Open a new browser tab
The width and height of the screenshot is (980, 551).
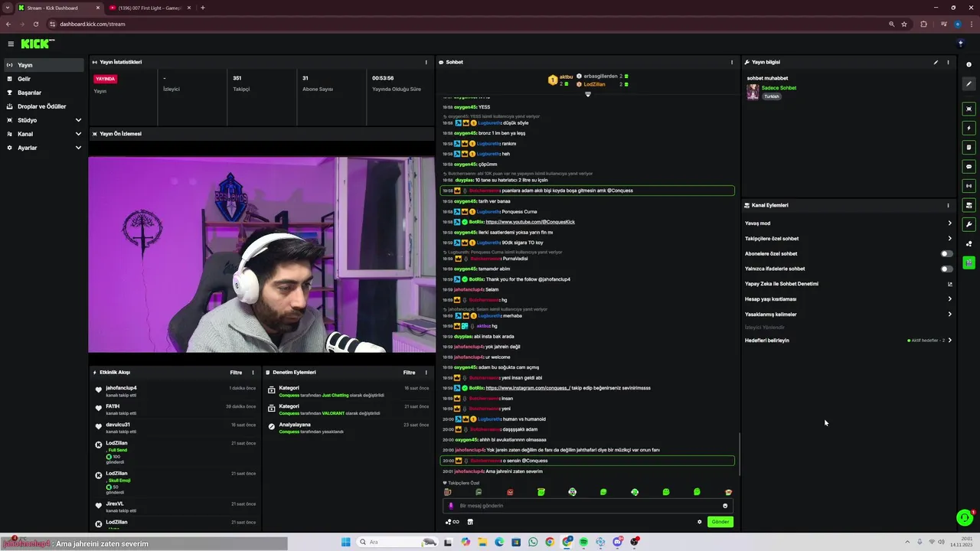click(x=202, y=8)
